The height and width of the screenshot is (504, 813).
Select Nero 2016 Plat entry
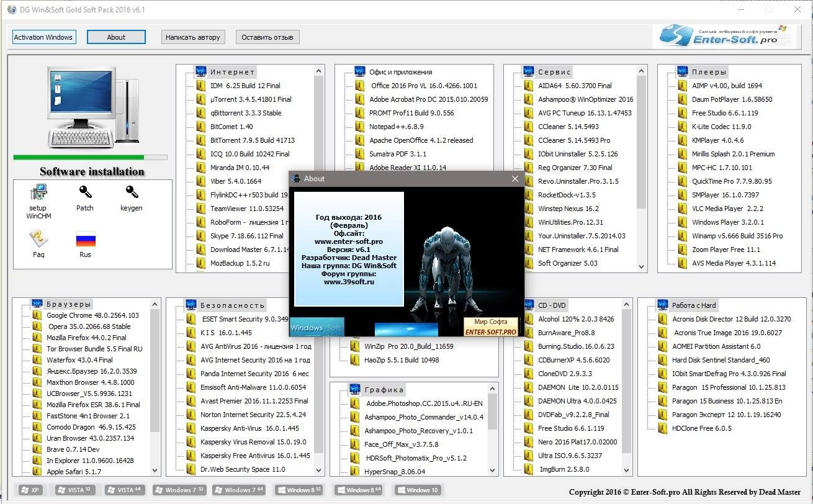pyautogui.click(x=578, y=442)
